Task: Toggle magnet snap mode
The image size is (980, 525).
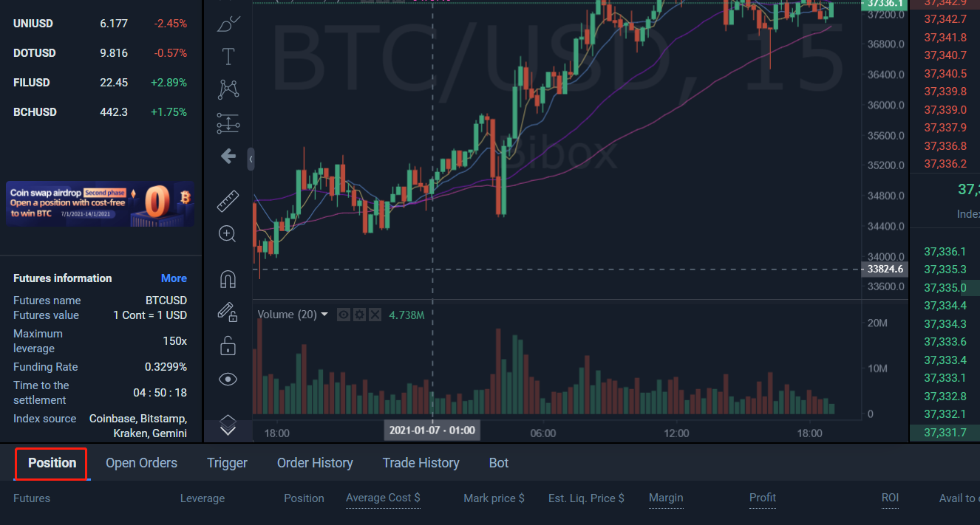Action: pos(228,279)
